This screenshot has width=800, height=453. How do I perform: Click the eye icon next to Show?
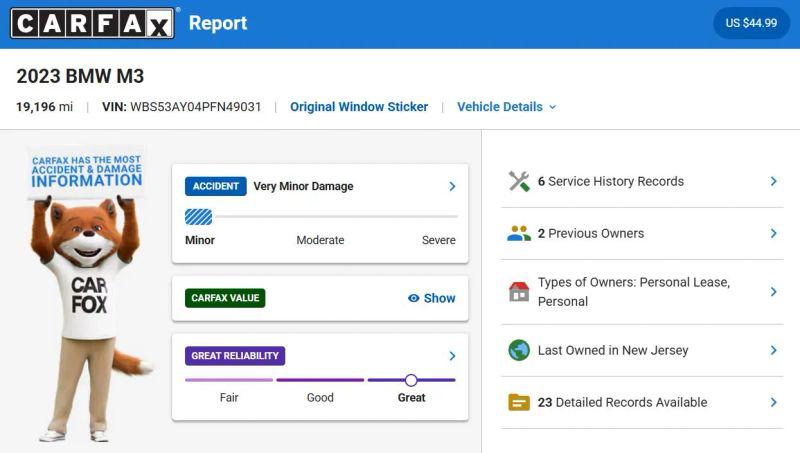point(414,298)
